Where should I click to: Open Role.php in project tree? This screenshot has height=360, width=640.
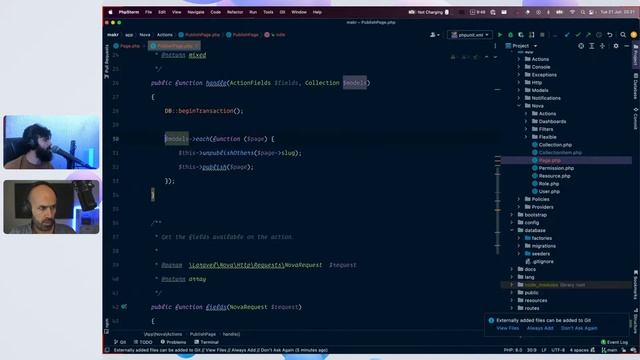(549, 184)
